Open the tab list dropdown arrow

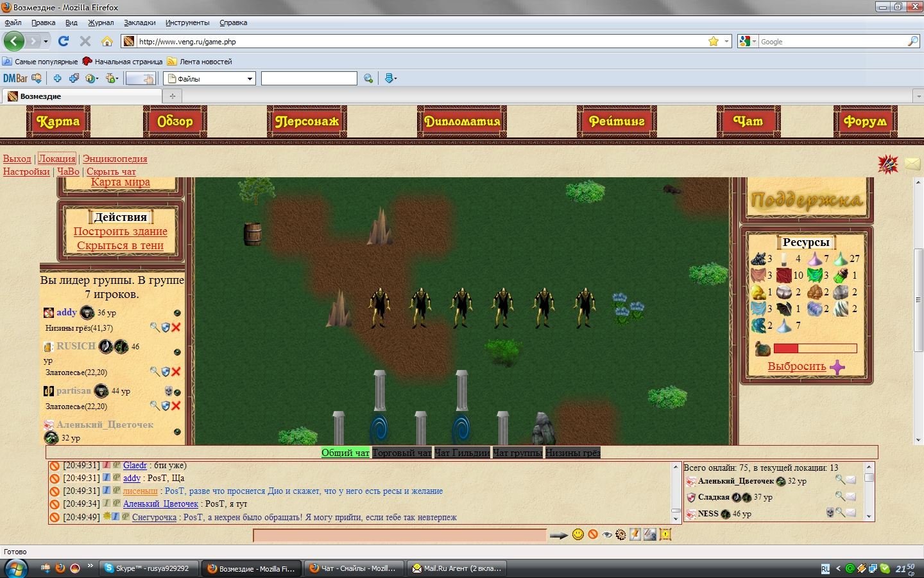pos(918,96)
